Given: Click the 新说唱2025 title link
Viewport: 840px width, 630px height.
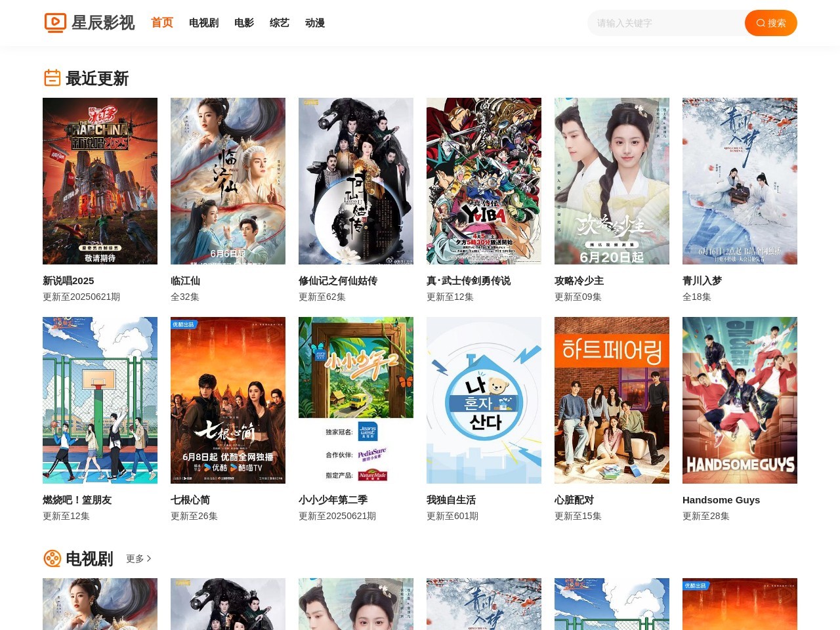Looking at the screenshot, I should coord(68,280).
